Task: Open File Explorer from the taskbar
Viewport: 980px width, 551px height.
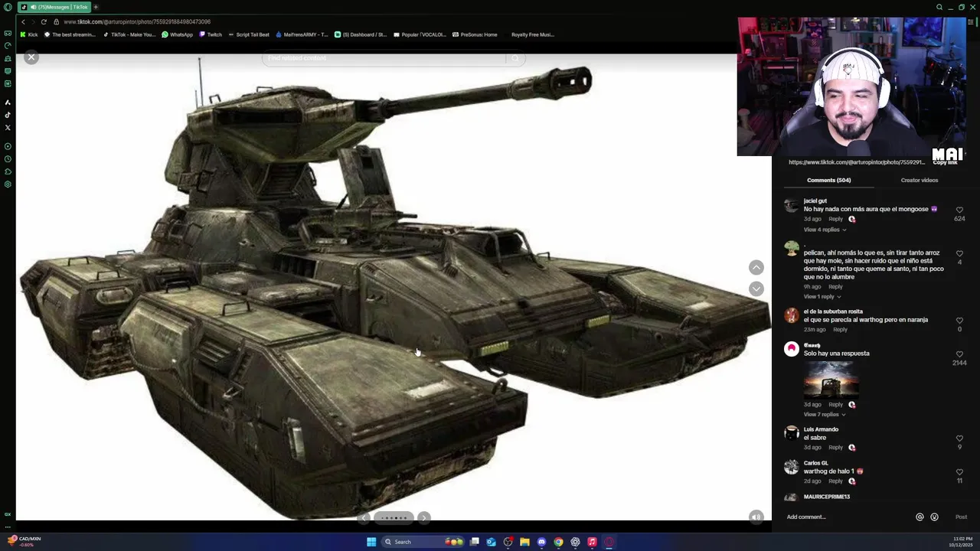Action: [524, 542]
